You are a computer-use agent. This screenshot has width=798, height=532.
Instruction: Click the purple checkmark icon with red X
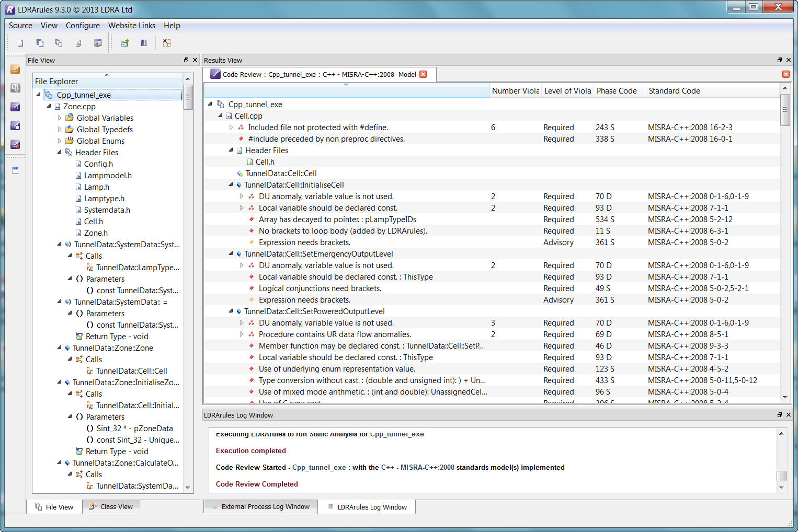15,144
